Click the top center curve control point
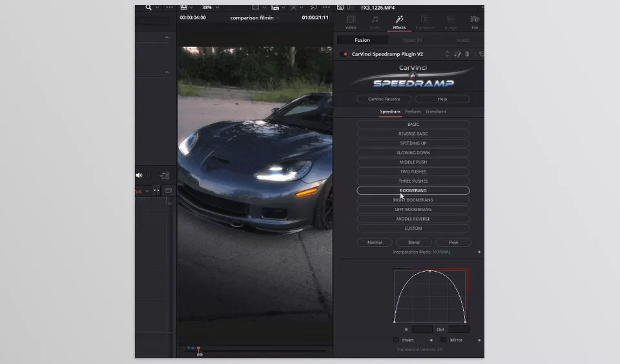Viewport: 620px width, 364px height. pyautogui.click(x=430, y=271)
